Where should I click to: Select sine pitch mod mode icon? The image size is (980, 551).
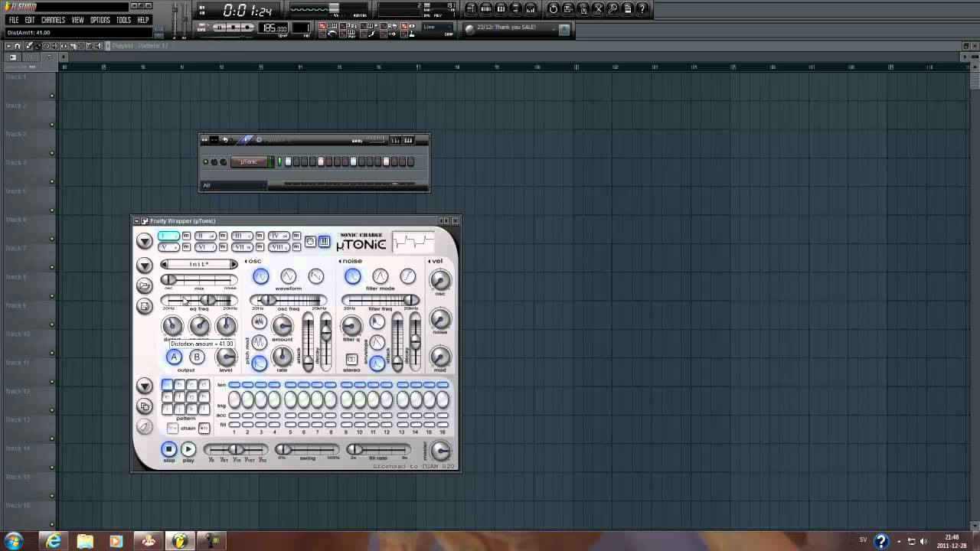click(260, 342)
